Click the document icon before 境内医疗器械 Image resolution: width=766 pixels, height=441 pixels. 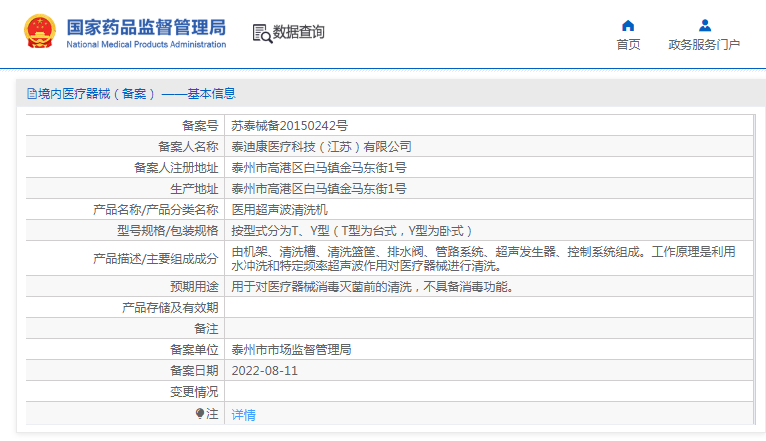pos(32,94)
